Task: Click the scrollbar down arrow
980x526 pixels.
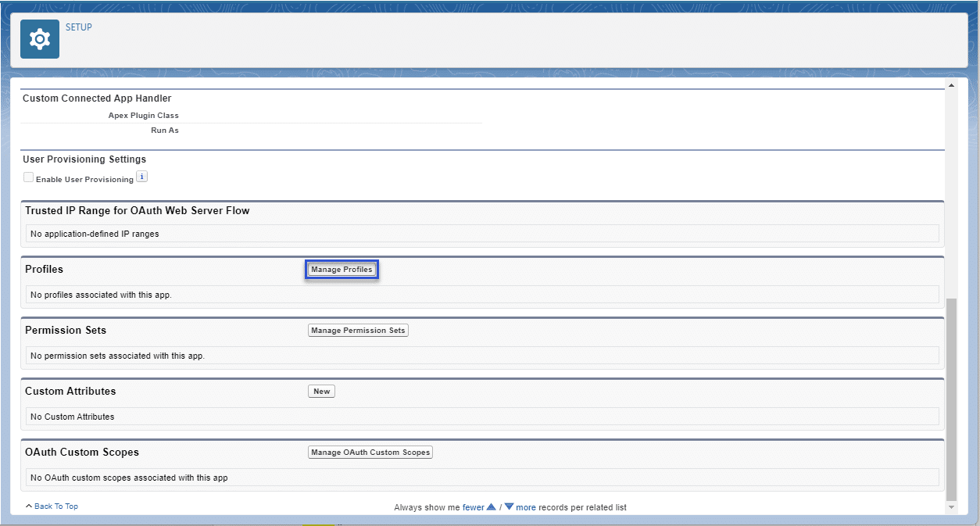Action: (x=951, y=506)
